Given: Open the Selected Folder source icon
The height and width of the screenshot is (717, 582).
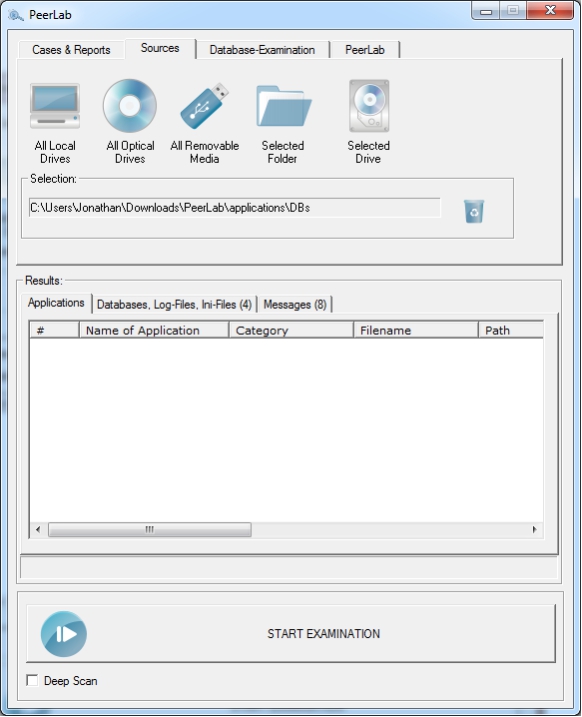Looking at the screenshot, I should click(x=283, y=106).
